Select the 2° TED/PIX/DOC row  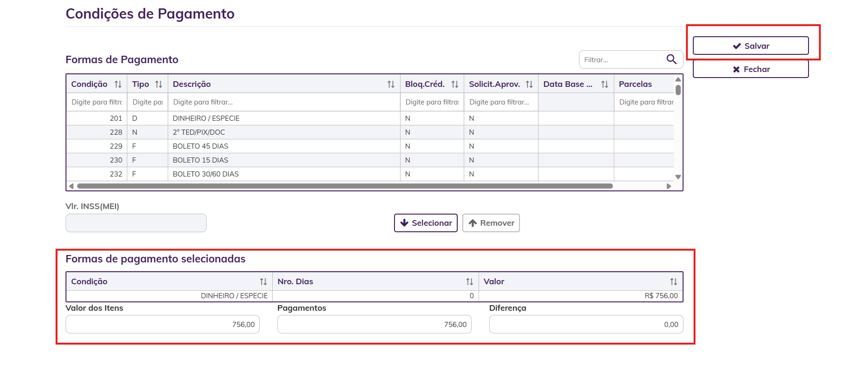point(370,132)
